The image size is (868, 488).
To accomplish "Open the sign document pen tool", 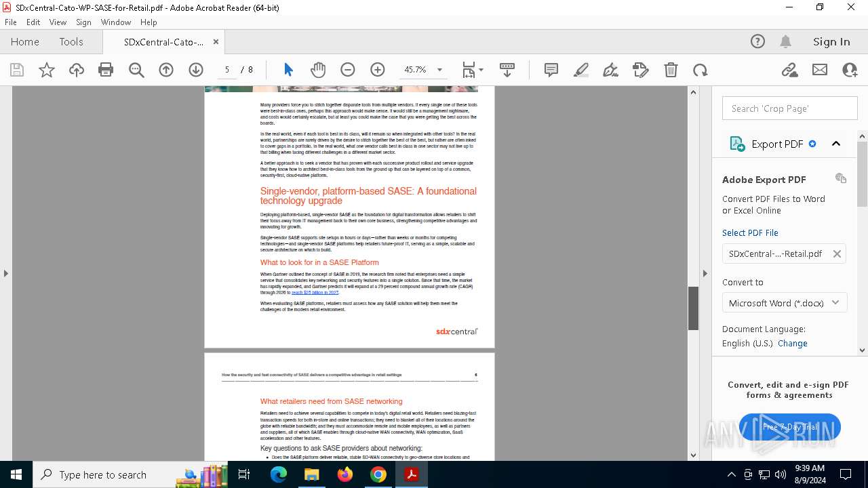I will pos(611,70).
